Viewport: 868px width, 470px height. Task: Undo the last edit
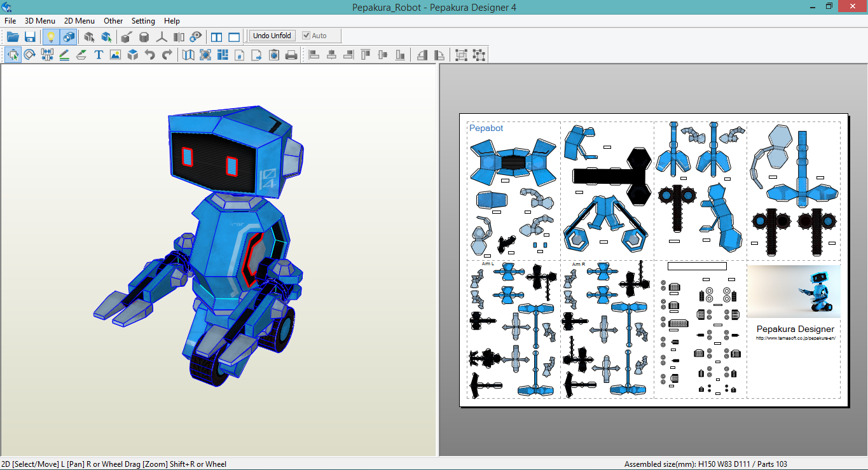tap(149, 55)
